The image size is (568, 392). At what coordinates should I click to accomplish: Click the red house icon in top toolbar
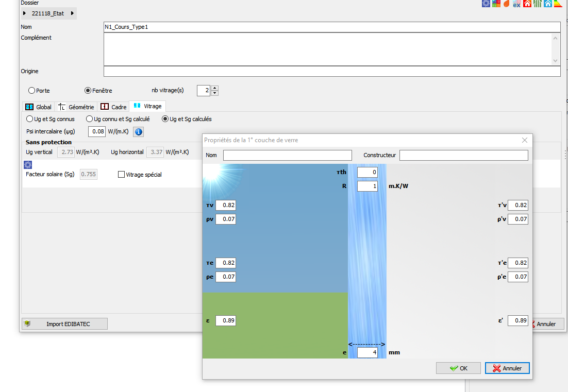pos(527,4)
